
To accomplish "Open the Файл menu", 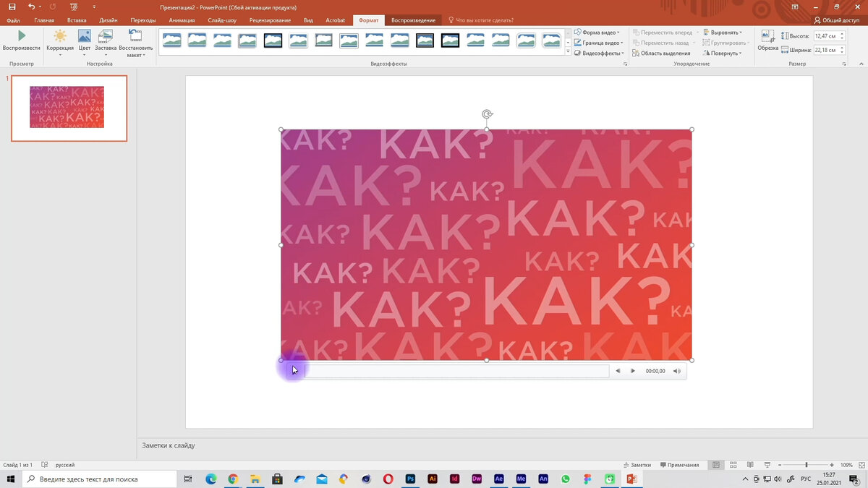I will click(13, 20).
